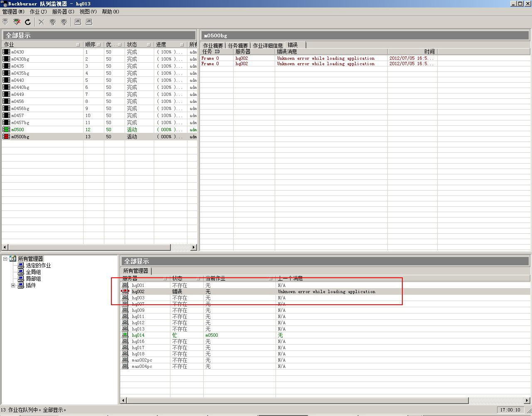Select server hq014 in server list
Image resolution: width=532 pixels, height=416 pixels.
point(325,335)
